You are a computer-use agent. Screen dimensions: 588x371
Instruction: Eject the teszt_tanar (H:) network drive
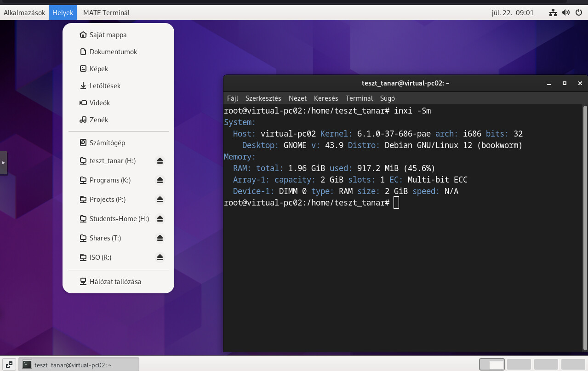[160, 161]
